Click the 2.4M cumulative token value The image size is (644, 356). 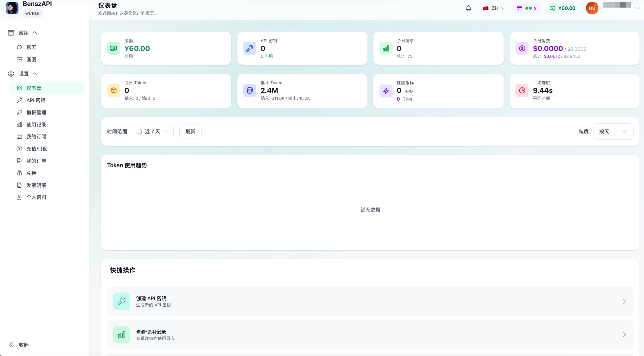[269, 91]
